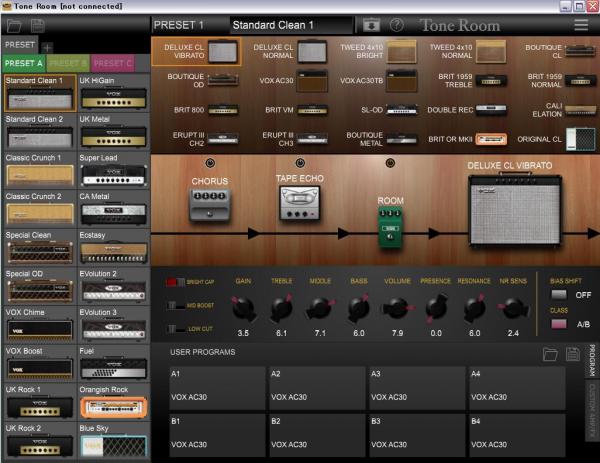The width and height of the screenshot is (600, 463).
Task: Load the VOX Chime preset
Action: pyautogui.click(x=39, y=325)
